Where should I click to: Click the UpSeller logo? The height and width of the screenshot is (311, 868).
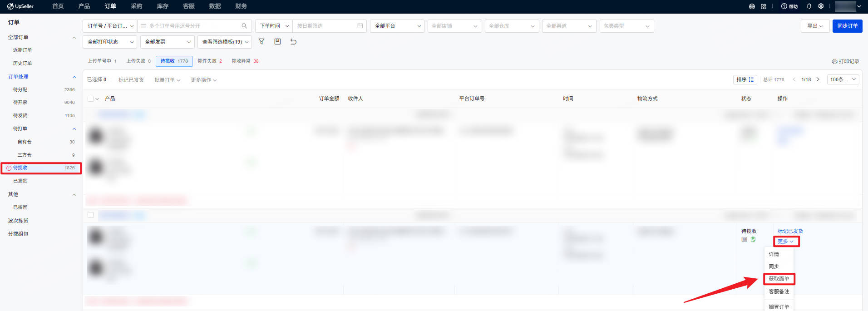click(20, 6)
